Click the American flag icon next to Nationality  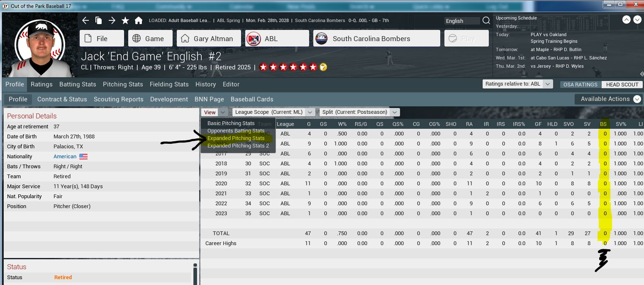(83, 157)
